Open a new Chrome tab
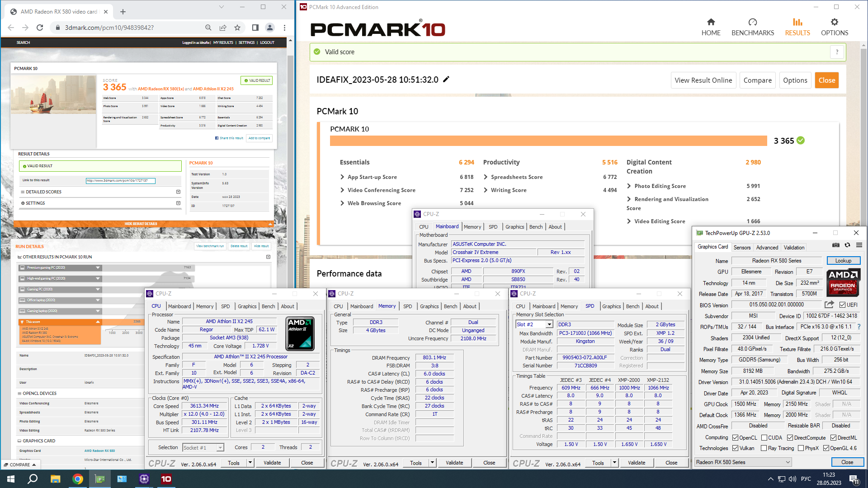The height and width of the screenshot is (488, 868). tap(123, 12)
